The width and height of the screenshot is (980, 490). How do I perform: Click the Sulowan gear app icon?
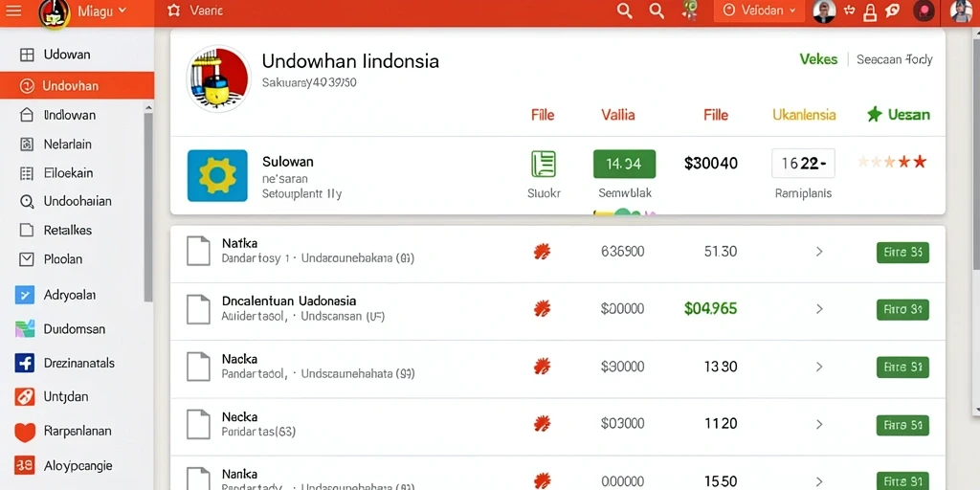[217, 176]
